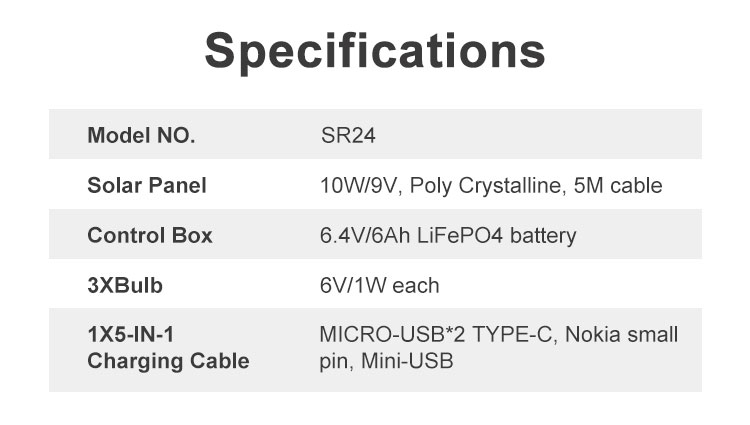
Task: Click the word battery in Control Box row
Action: point(543,236)
